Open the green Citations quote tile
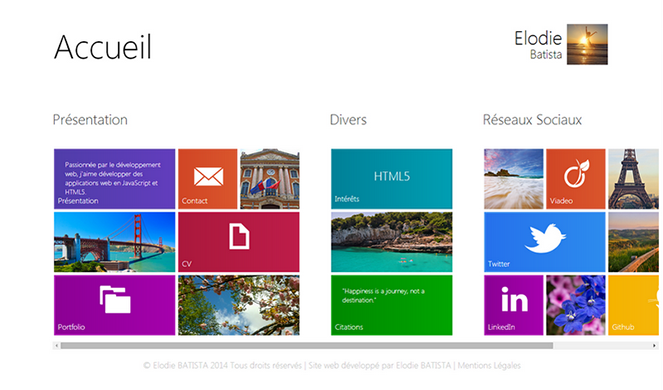Screen dimensions: 663x390 click(x=392, y=305)
